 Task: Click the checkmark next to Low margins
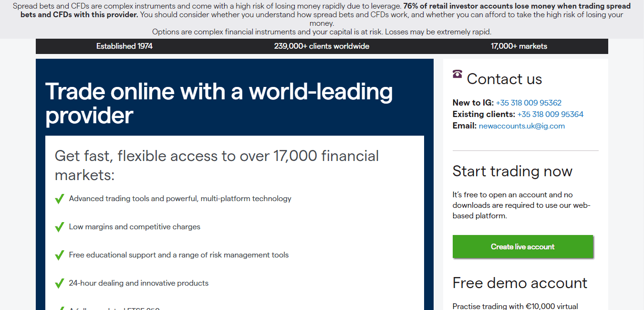click(60, 227)
